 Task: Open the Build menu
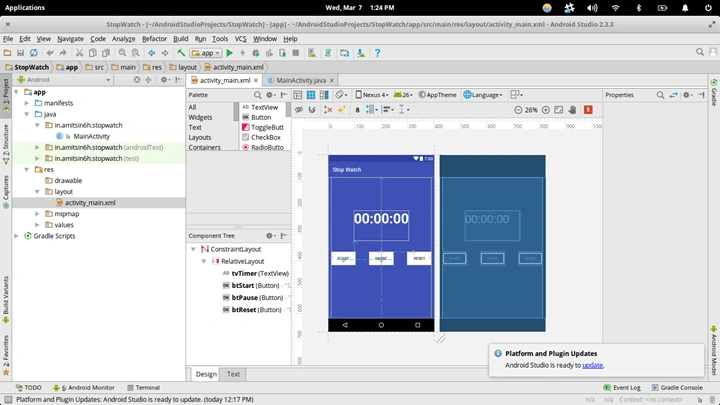click(180, 39)
